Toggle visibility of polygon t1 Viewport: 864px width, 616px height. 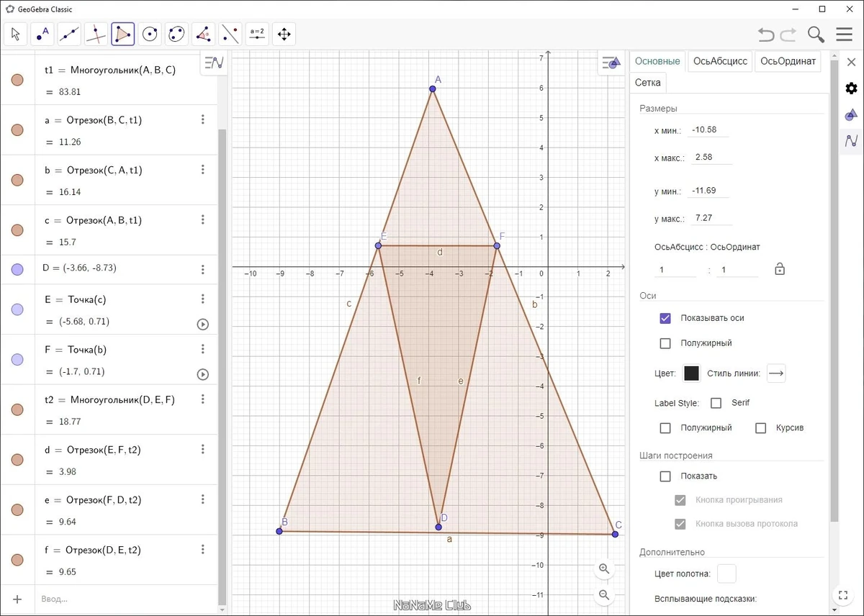click(x=17, y=79)
